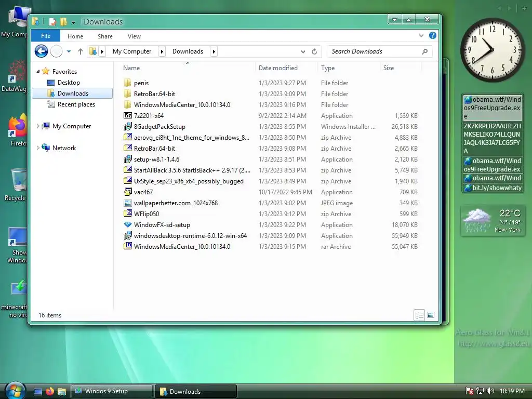Open Explorer help question mark
532x399 pixels.
coord(432,35)
